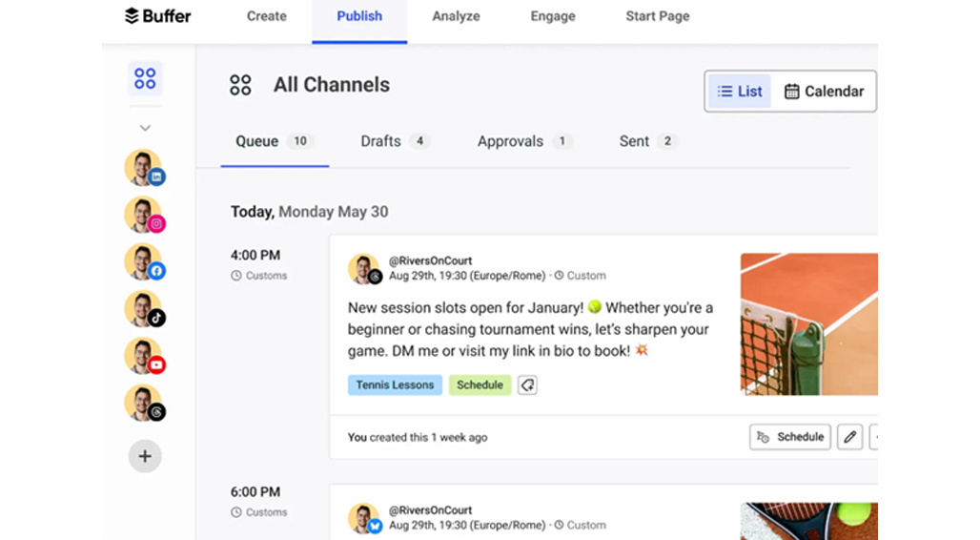Click the Schedule button on first post
The height and width of the screenshot is (540, 980).
790,437
